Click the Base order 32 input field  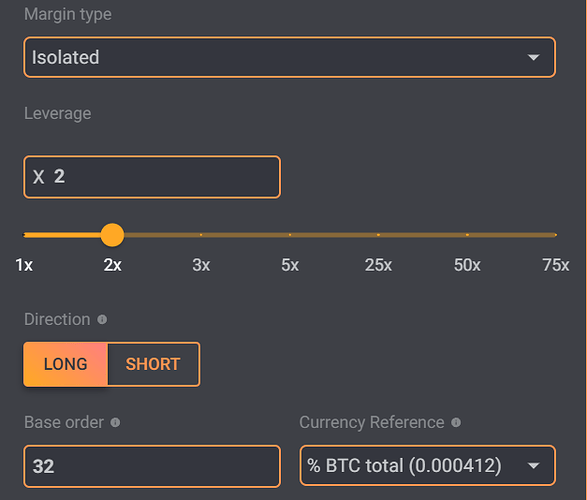[x=152, y=466]
